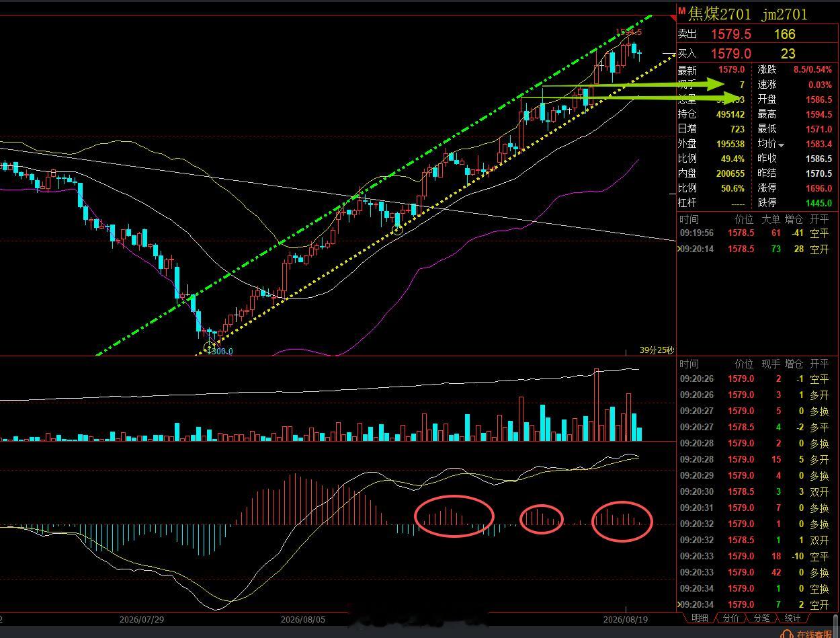Click the red M marker icon beside 焦煤2701
This screenshot has width=840, height=638.
[x=681, y=11]
